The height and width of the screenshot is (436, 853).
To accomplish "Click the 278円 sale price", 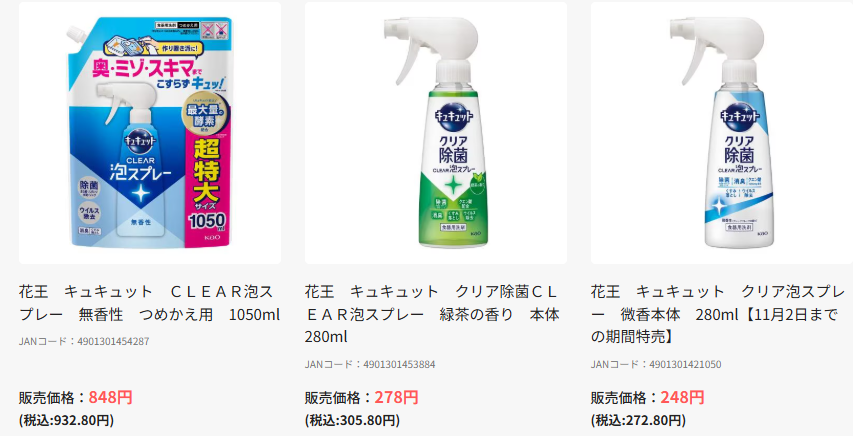I will [x=397, y=397].
